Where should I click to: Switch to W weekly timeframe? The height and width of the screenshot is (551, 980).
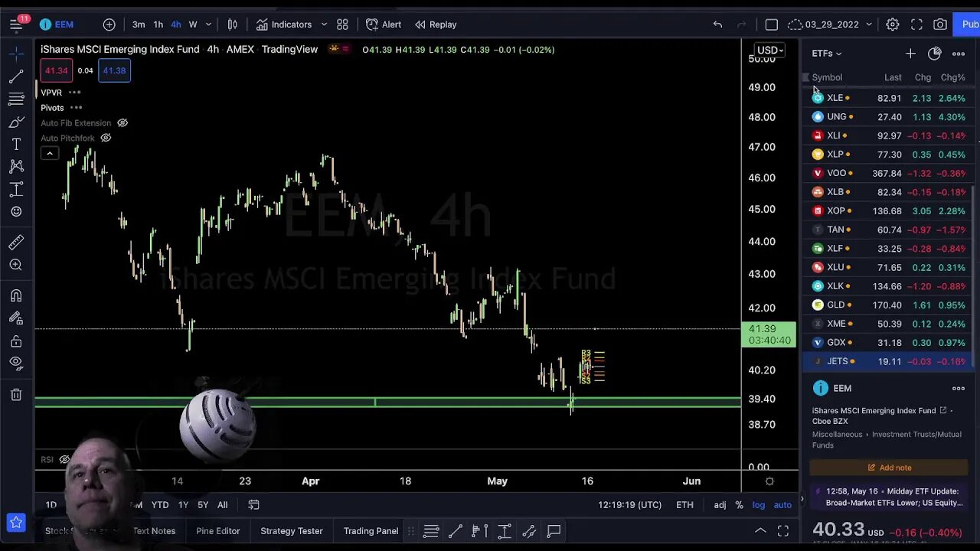193,24
